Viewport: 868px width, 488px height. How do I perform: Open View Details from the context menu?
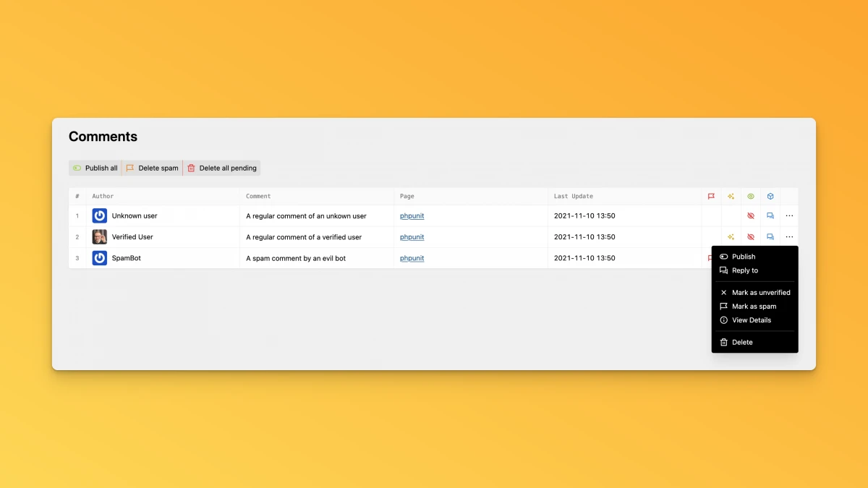pyautogui.click(x=754, y=320)
